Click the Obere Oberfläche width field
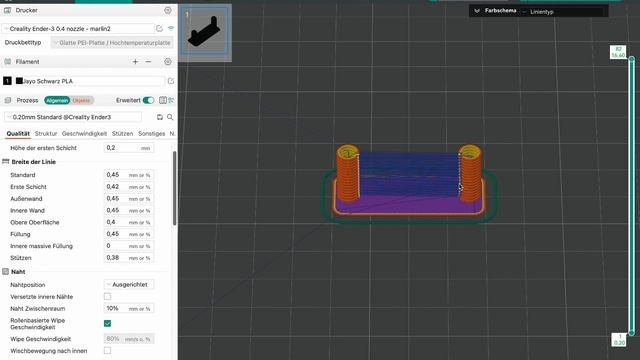 pos(129,222)
